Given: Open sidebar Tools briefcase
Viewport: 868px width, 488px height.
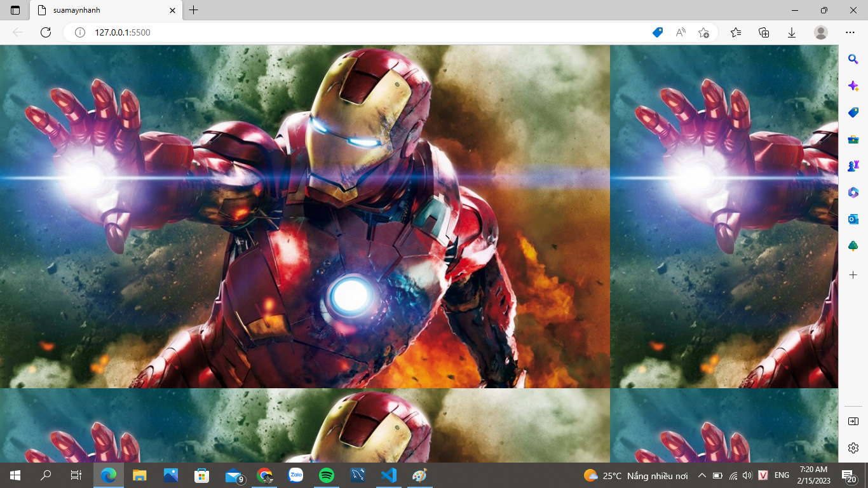Looking at the screenshot, I should pos(853,139).
